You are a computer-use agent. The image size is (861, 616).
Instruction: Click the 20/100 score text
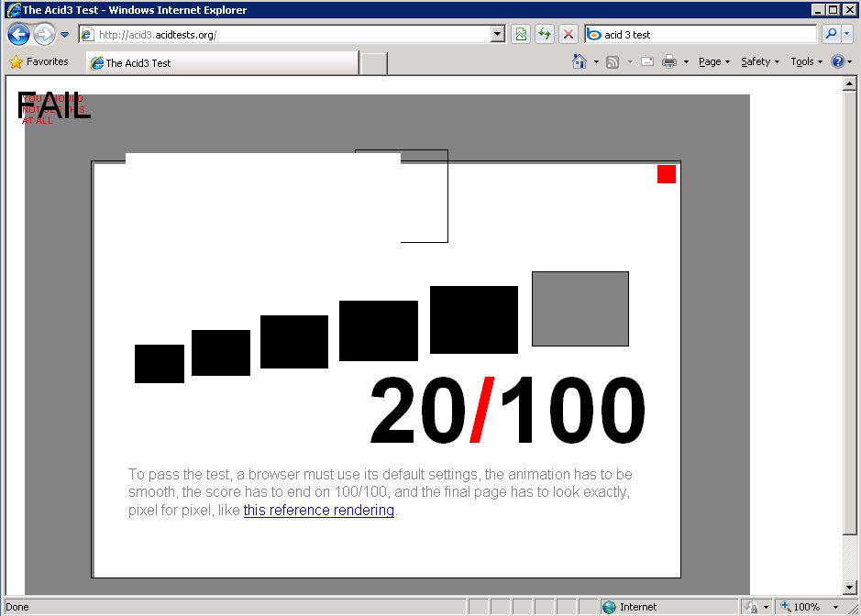click(507, 410)
